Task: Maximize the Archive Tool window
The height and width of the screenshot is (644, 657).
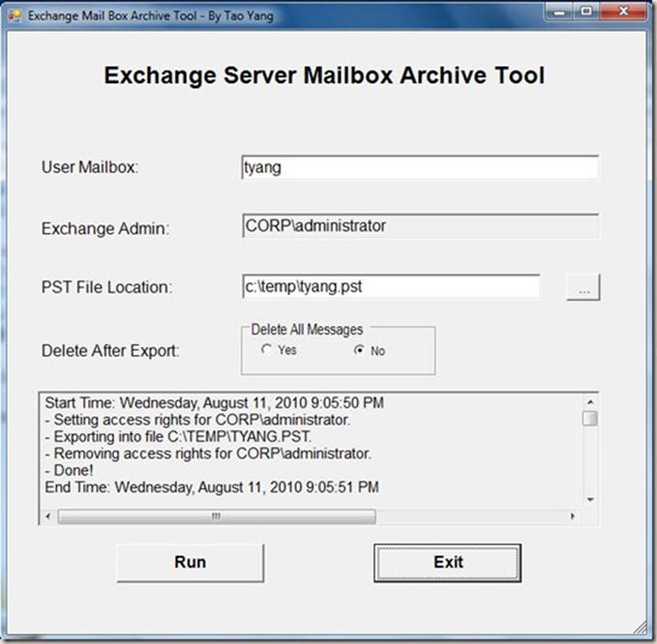Action: 586,13
